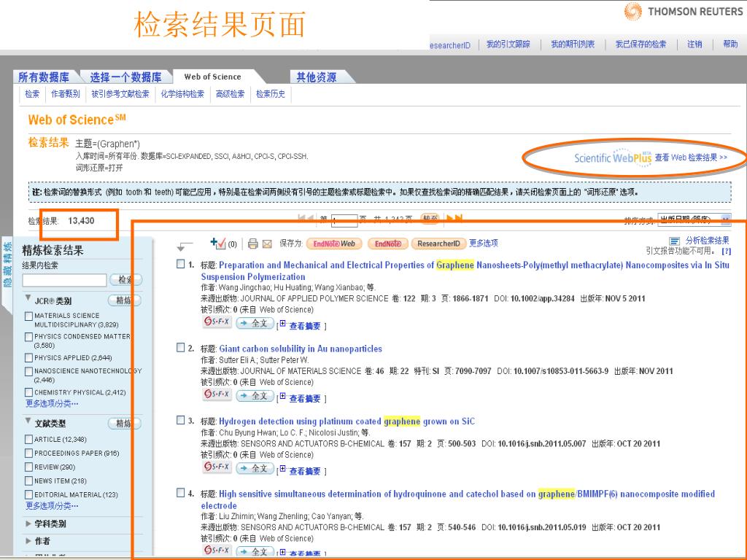Open the sort order dropdown
Screen dimensions: 747x560
694,219
